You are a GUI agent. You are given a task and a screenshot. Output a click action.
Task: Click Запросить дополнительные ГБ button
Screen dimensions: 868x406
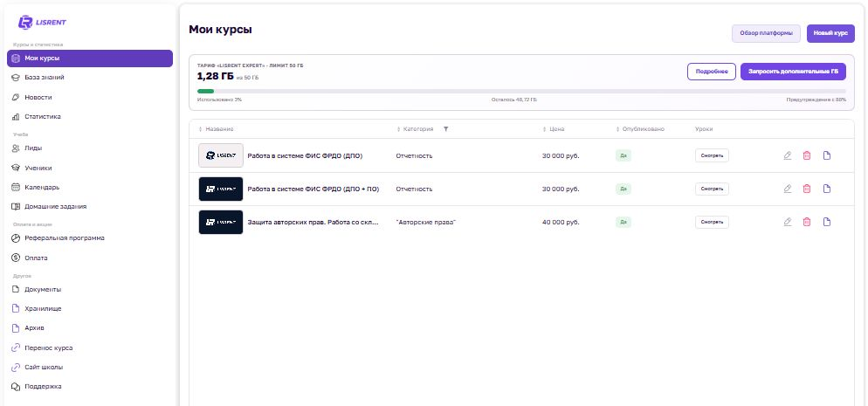tap(793, 72)
